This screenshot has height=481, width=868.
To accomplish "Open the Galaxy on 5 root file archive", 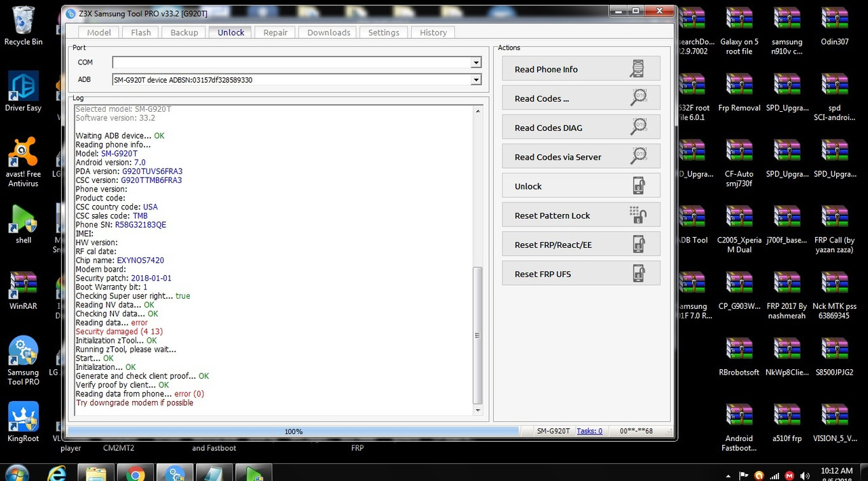I will (x=739, y=31).
